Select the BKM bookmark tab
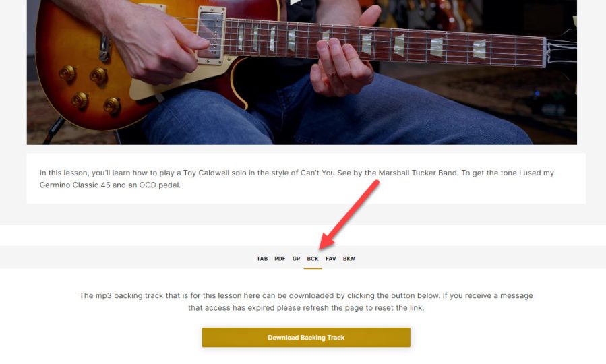The image size is (606, 364). 349,259
